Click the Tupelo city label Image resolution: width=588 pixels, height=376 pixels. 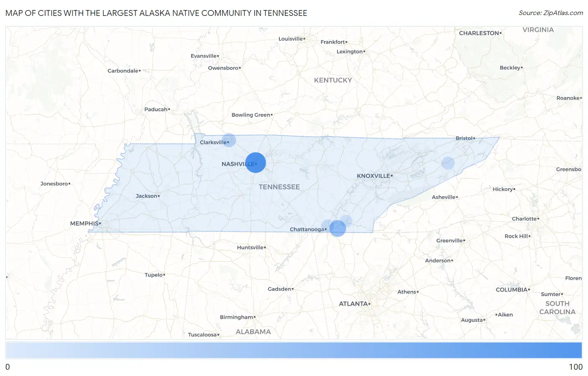(x=154, y=275)
